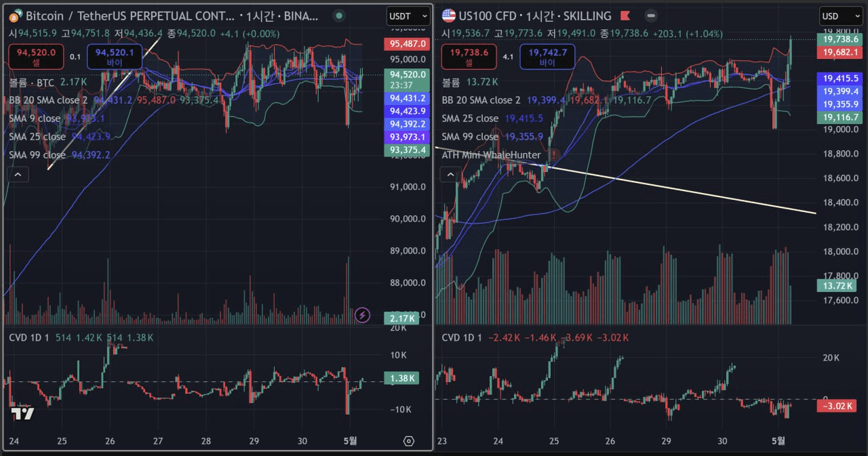The width and height of the screenshot is (868, 456).
Task: Click the red flag icon next to SKILLING
Action: point(626,16)
